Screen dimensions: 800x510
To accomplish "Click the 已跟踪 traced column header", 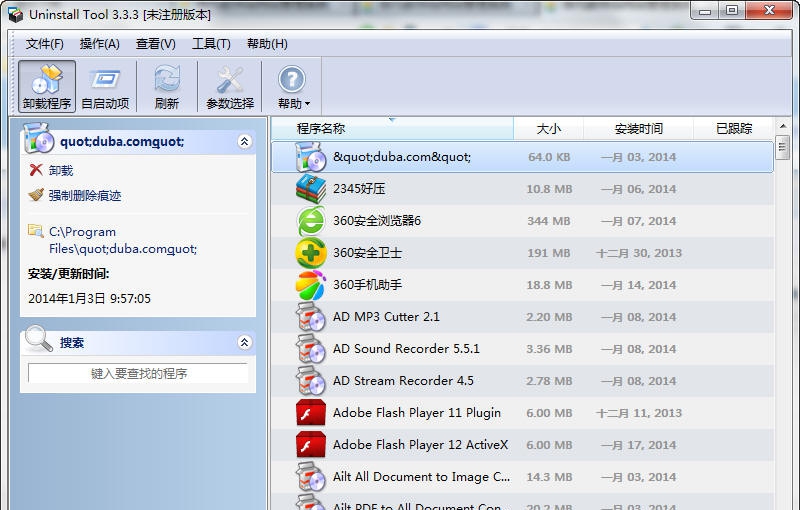I will 734,129.
